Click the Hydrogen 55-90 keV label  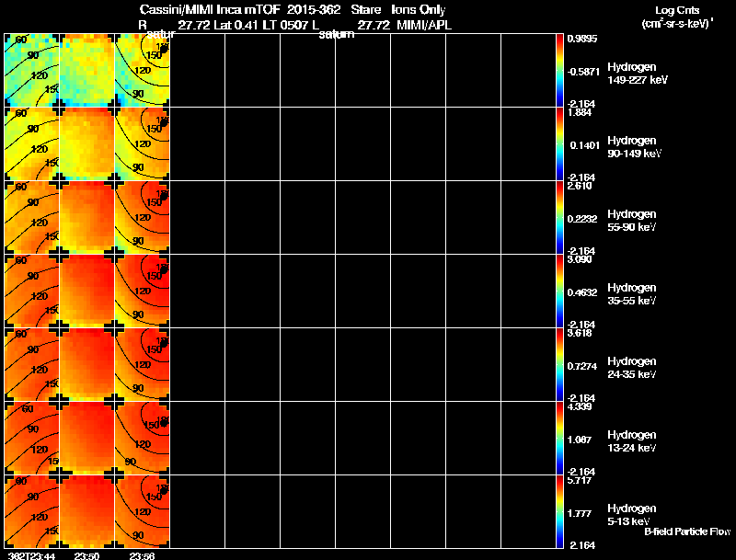point(632,221)
